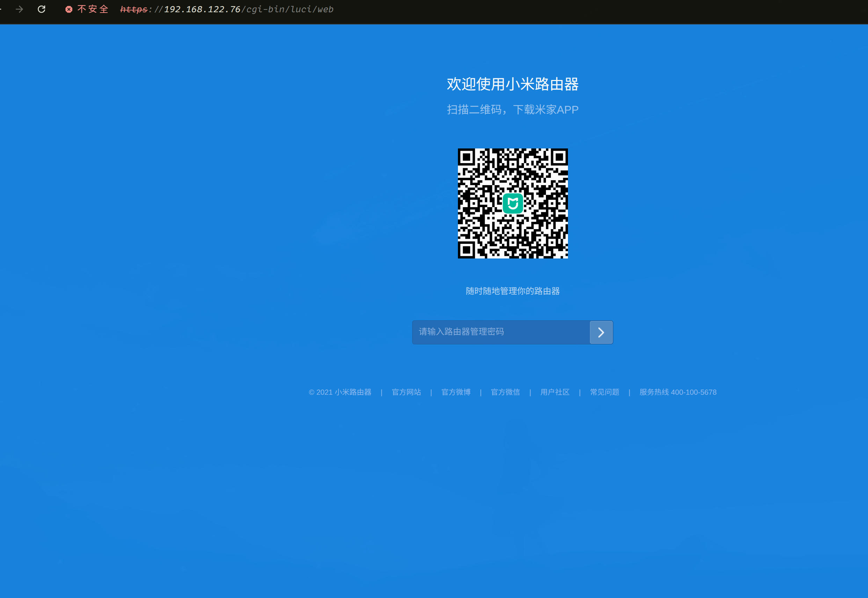Open the red not-secure warning icon

click(x=69, y=9)
